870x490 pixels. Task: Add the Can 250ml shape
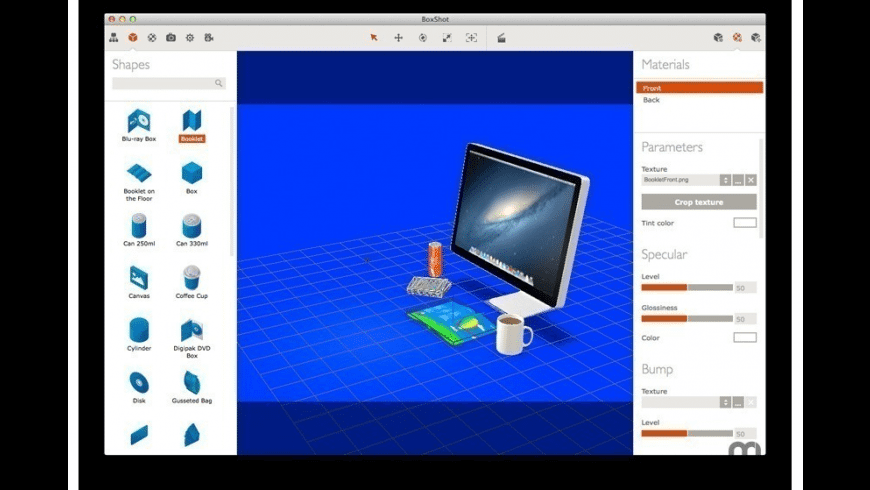pos(139,230)
